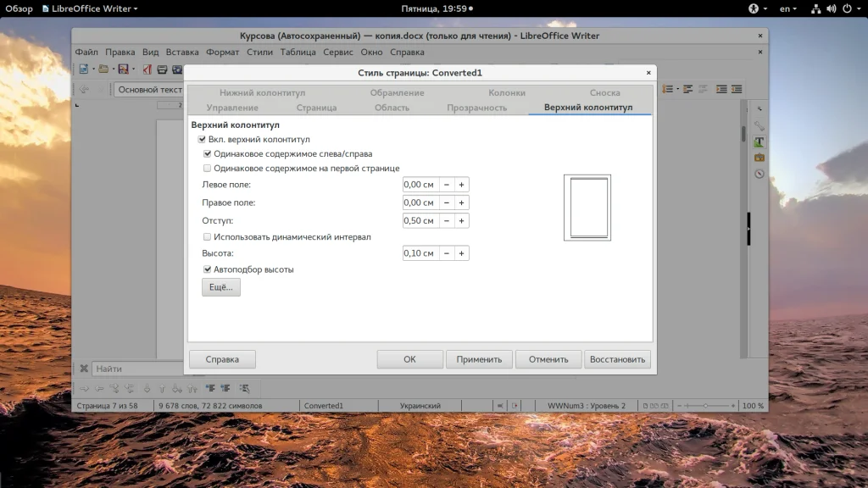Disable the 'Вкл. верхний колонтитул' checkbox
868x488 pixels.
click(202, 139)
